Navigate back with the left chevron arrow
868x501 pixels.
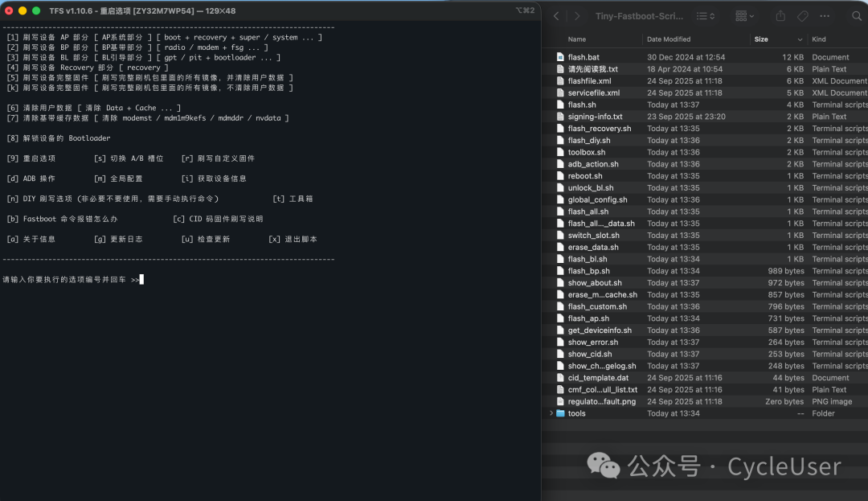pos(557,15)
